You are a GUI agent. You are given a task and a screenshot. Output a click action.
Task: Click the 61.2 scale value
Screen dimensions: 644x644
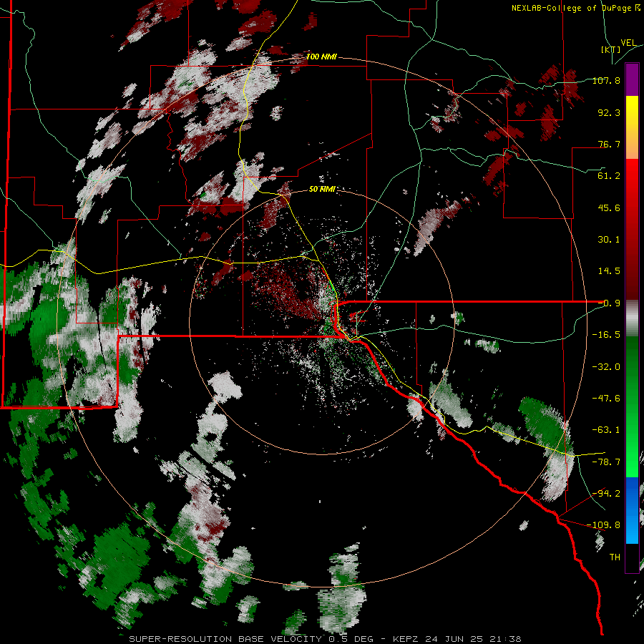(x=609, y=176)
